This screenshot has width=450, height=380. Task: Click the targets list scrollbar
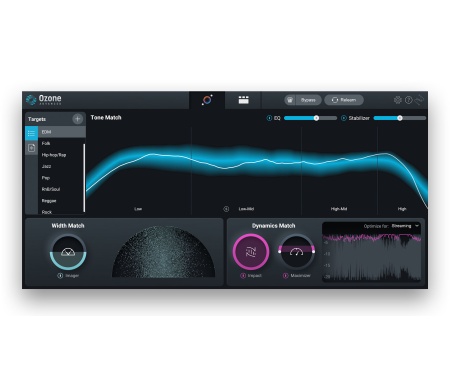(x=84, y=178)
